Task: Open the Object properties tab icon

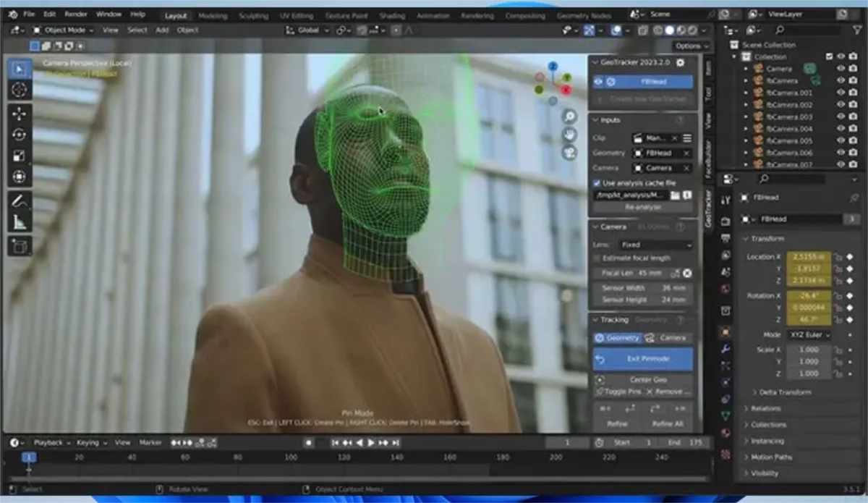Action: 726,331
